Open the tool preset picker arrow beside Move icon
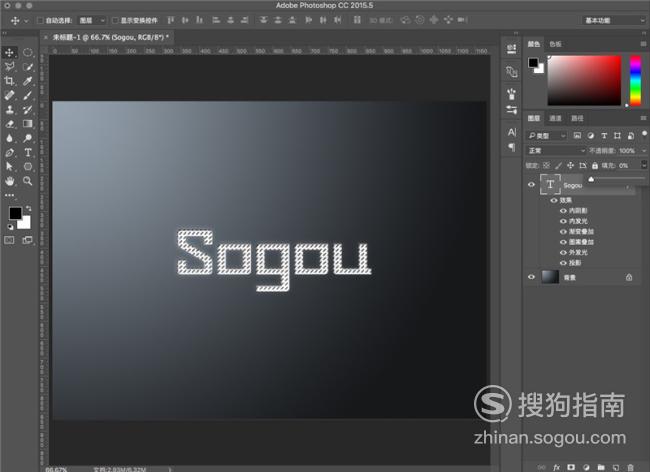 (x=26, y=20)
